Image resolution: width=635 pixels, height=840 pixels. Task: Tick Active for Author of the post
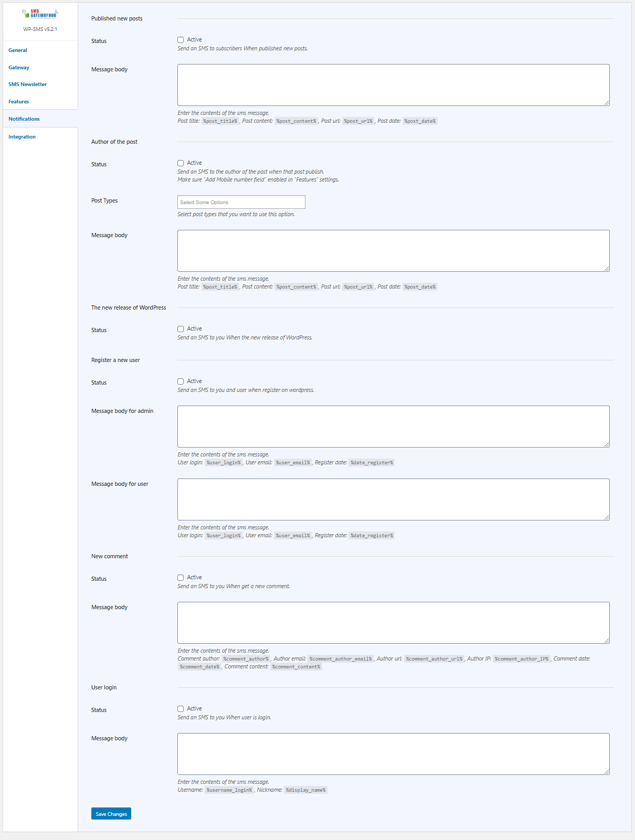click(x=181, y=163)
